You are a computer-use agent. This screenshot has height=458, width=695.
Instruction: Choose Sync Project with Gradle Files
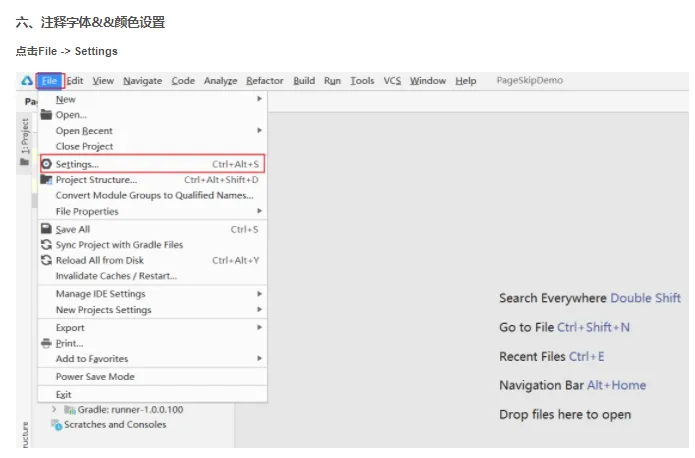[152, 245]
